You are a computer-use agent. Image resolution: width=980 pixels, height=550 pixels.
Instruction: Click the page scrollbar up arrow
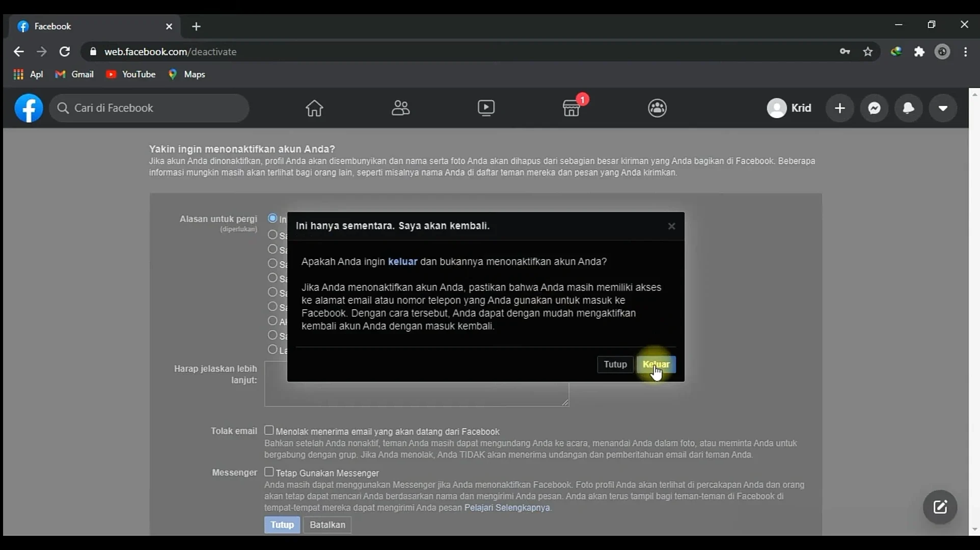click(974, 94)
